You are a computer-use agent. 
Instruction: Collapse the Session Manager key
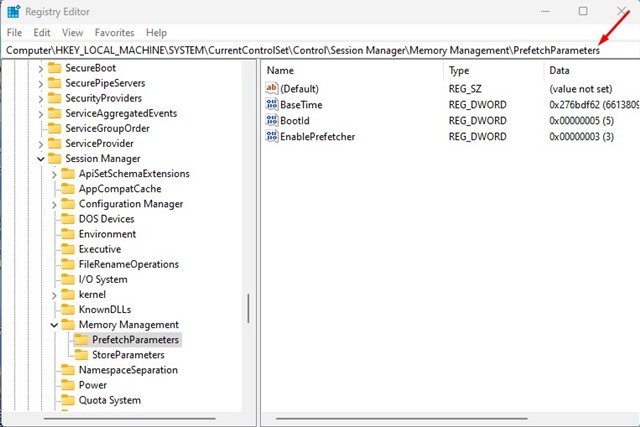click(40, 159)
